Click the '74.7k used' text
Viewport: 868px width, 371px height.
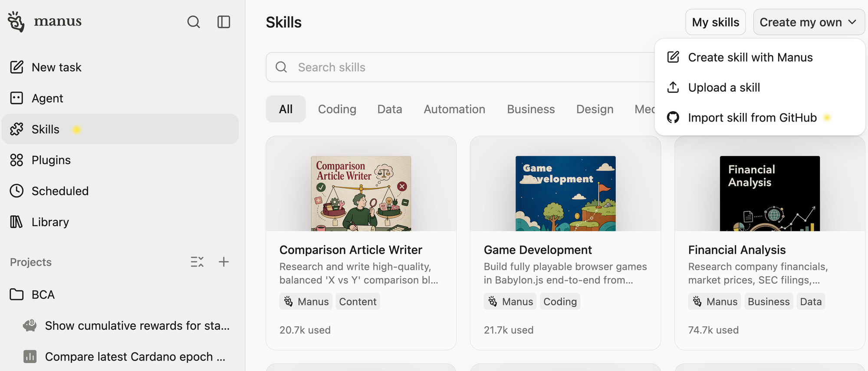tap(713, 330)
